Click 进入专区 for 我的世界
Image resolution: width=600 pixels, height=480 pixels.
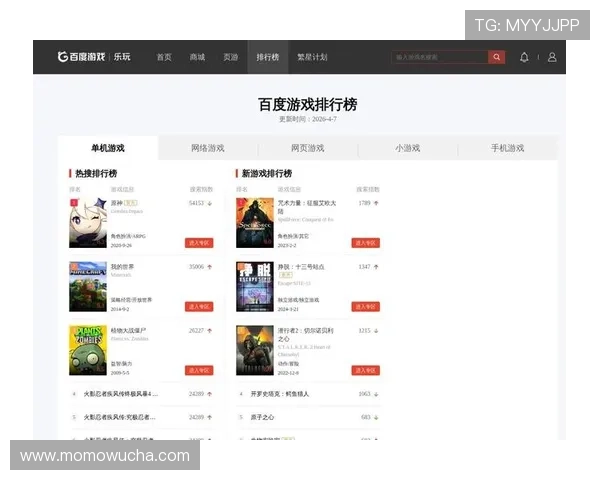199,307
